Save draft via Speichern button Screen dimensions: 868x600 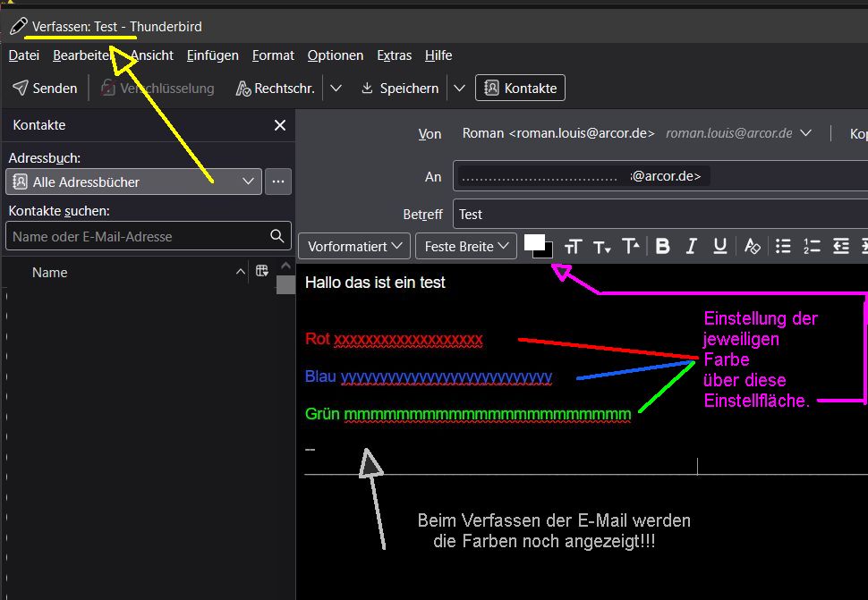[400, 89]
